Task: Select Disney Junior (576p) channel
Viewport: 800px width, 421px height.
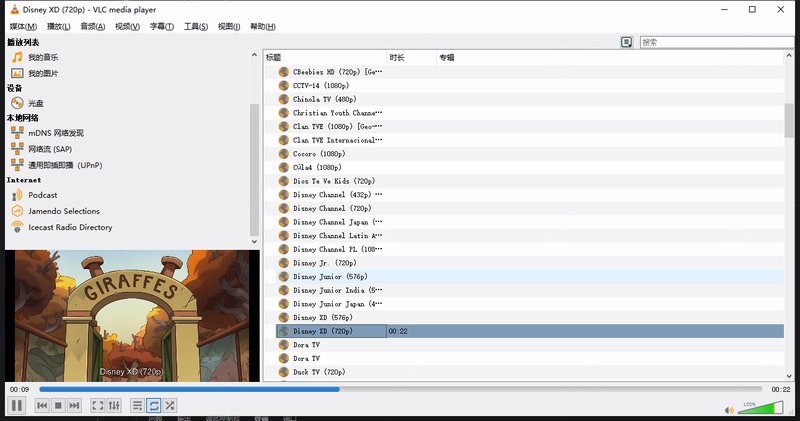Action: pos(329,276)
